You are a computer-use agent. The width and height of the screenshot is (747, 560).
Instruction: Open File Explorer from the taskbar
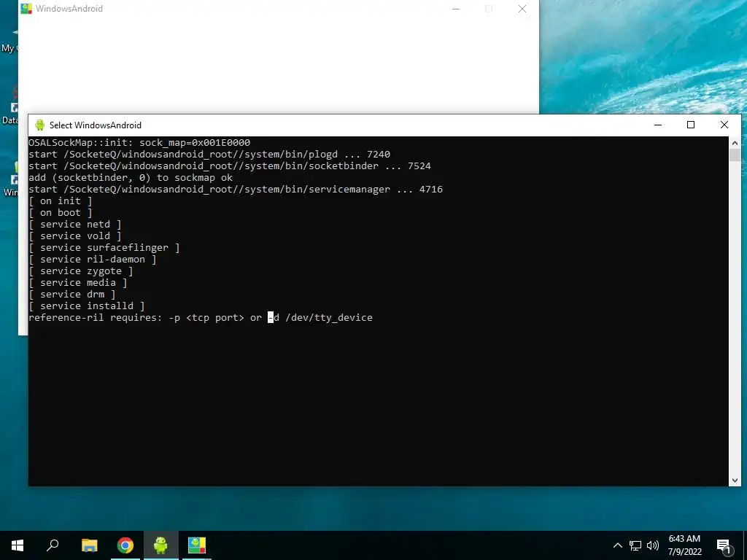(89, 545)
